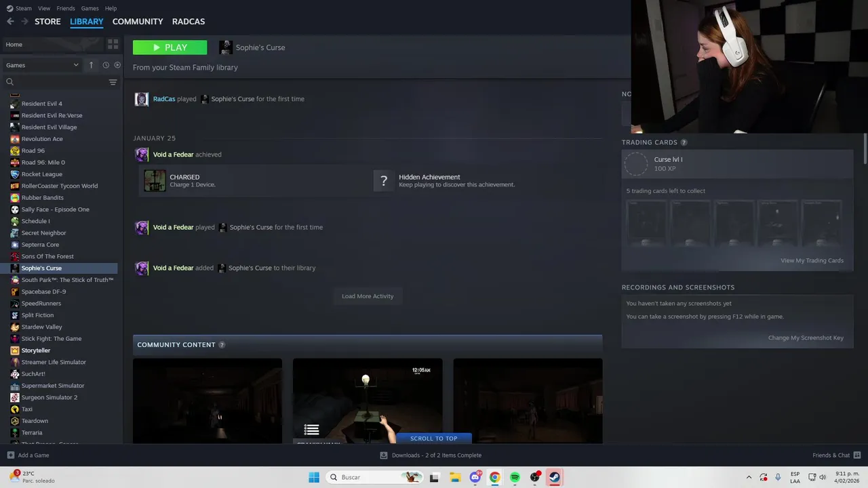This screenshot has height=488, width=868.
Task: Open the weather widget 23°C
Action: click(31, 477)
